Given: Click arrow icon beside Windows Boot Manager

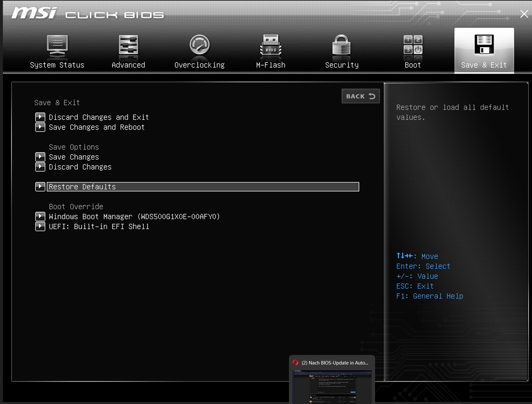Looking at the screenshot, I should point(40,216).
